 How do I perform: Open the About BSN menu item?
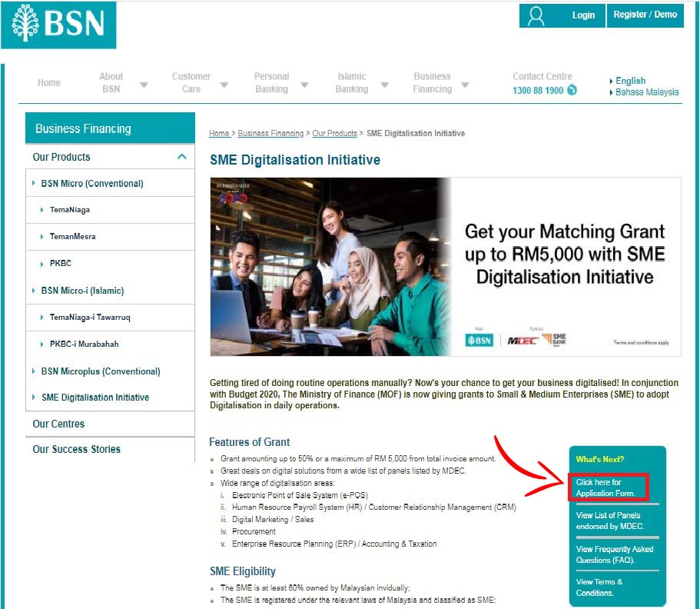coord(111,82)
